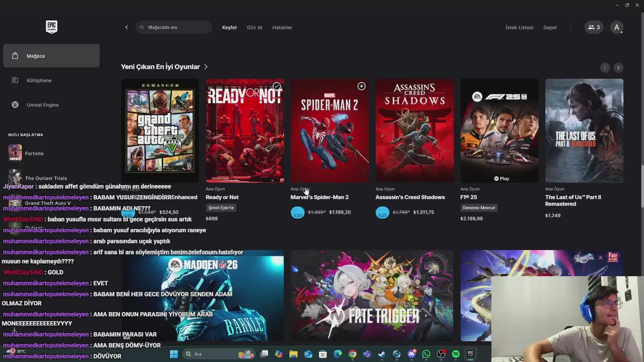Click The Last of Us Part II Remastered title

[573, 201]
